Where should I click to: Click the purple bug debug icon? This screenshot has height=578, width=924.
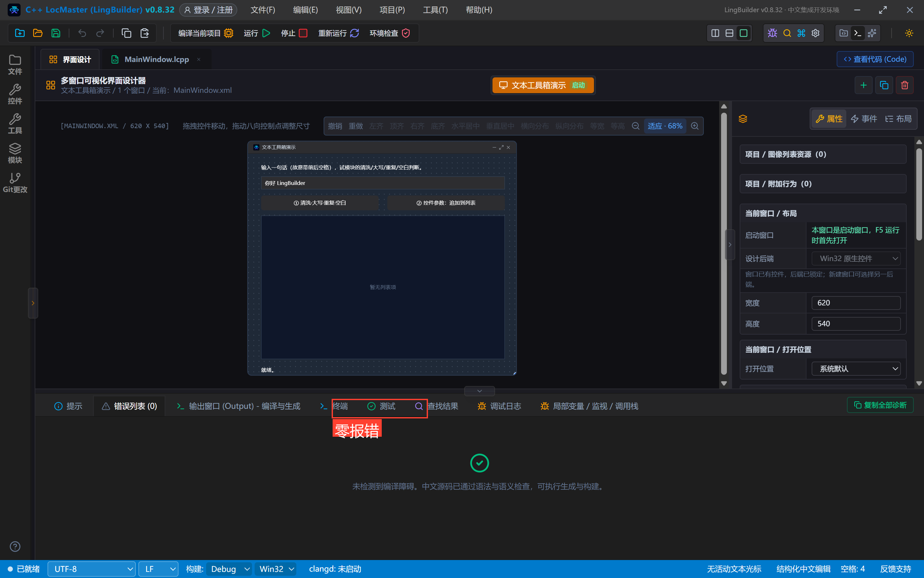tap(772, 33)
